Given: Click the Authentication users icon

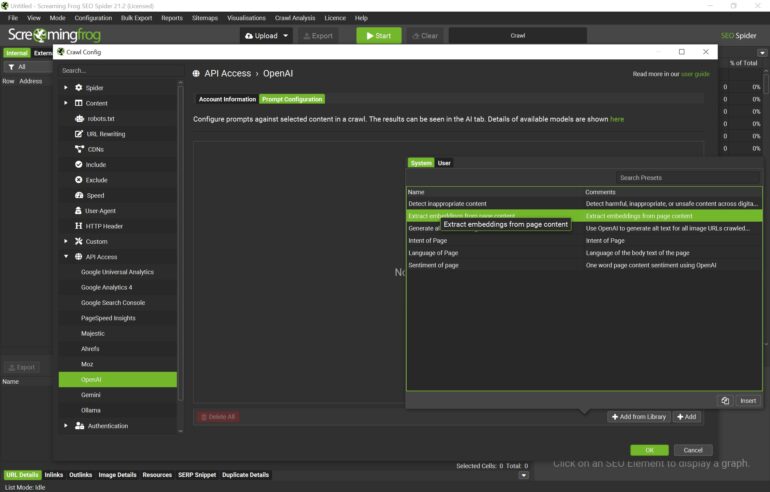Looking at the screenshot, I should [80, 426].
